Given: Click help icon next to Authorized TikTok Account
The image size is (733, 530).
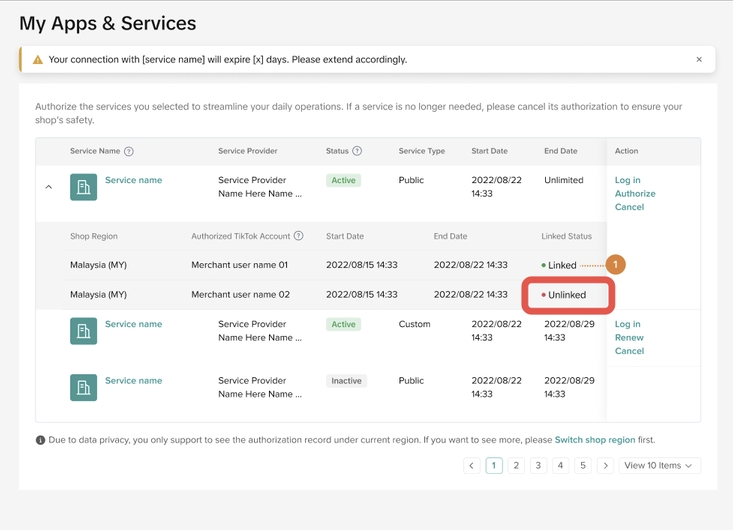Looking at the screenshot, I should [x=298, y=236].
